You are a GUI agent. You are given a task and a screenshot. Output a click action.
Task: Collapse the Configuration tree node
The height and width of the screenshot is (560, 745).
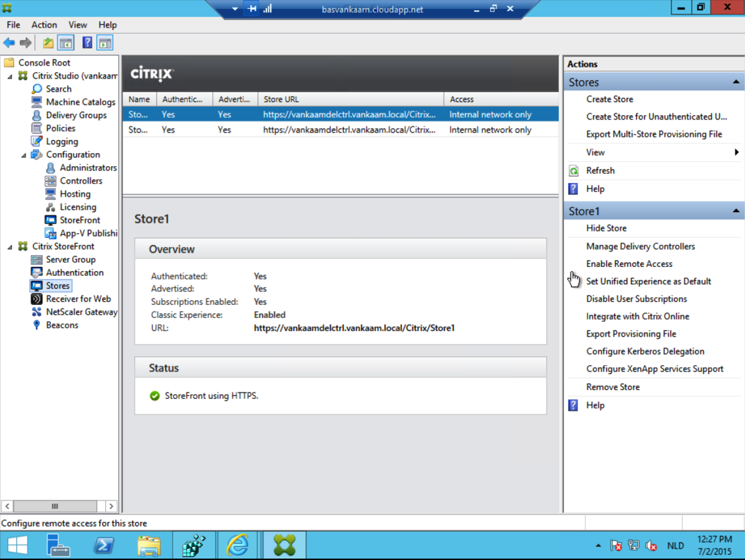pyautogui.click(x=23, y=155)
